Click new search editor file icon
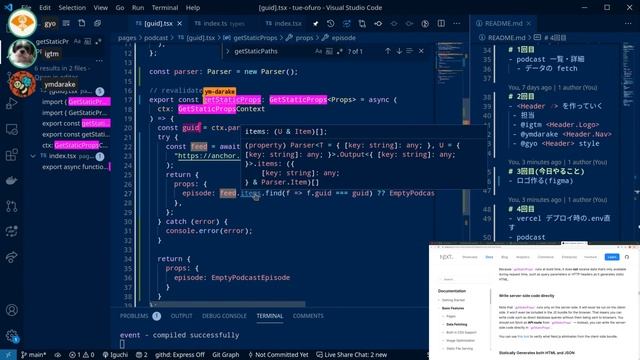 82,23
